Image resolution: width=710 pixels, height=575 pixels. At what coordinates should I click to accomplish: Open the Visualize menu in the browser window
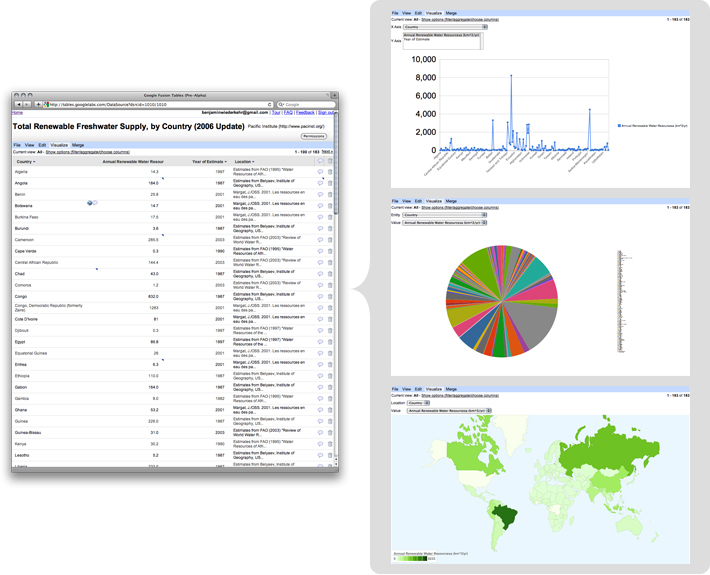coord(59,145)
